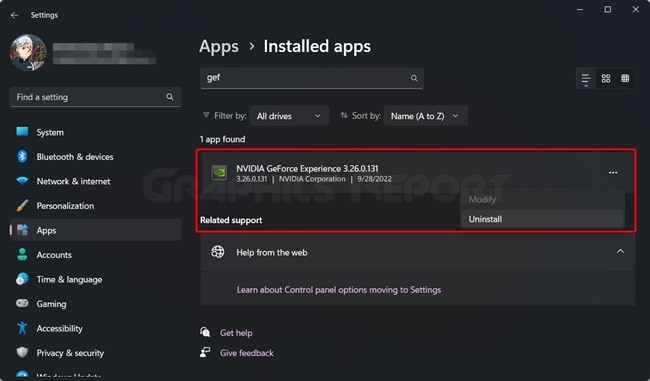Click the Accounts person icon
The image size is (650, 381).
pyautogui.click(x=22, y=254)
